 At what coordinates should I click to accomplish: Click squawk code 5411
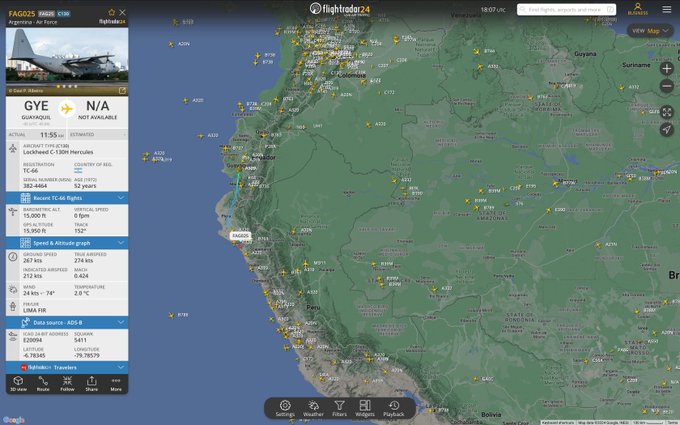(x=80, y=340)
